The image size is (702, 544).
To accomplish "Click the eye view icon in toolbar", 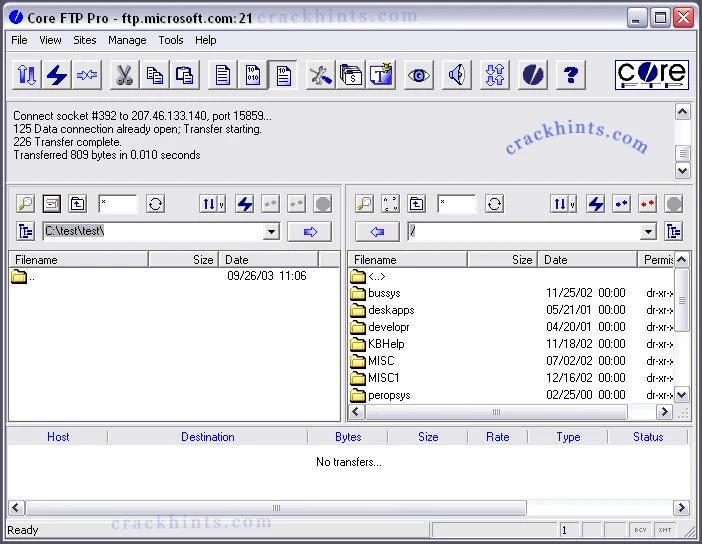I will click(418, 75).
